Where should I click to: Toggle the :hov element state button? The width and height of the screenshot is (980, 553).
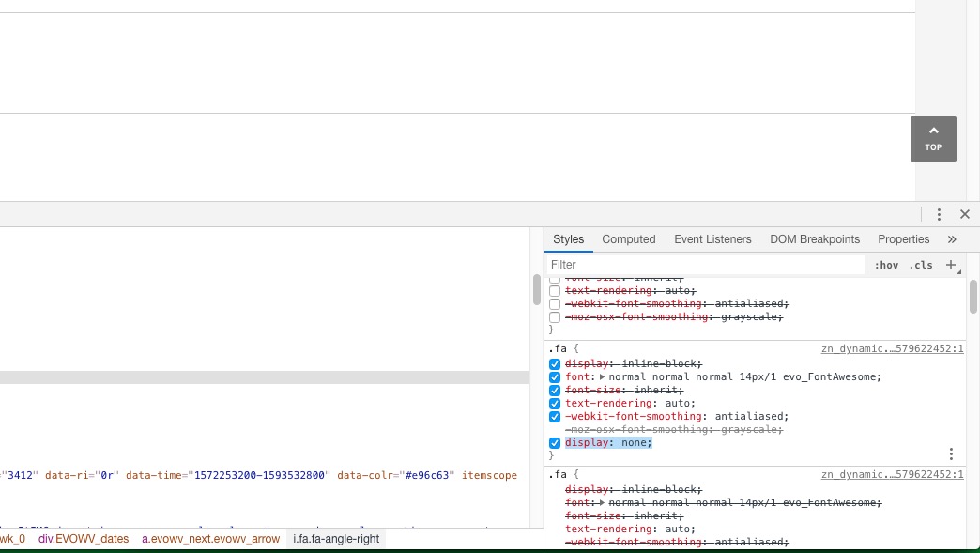[x=886, y=265]
